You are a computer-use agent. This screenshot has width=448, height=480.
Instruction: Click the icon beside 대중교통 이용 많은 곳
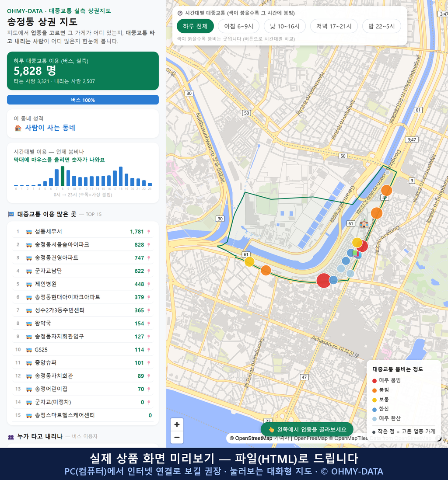tap(11, 214)
